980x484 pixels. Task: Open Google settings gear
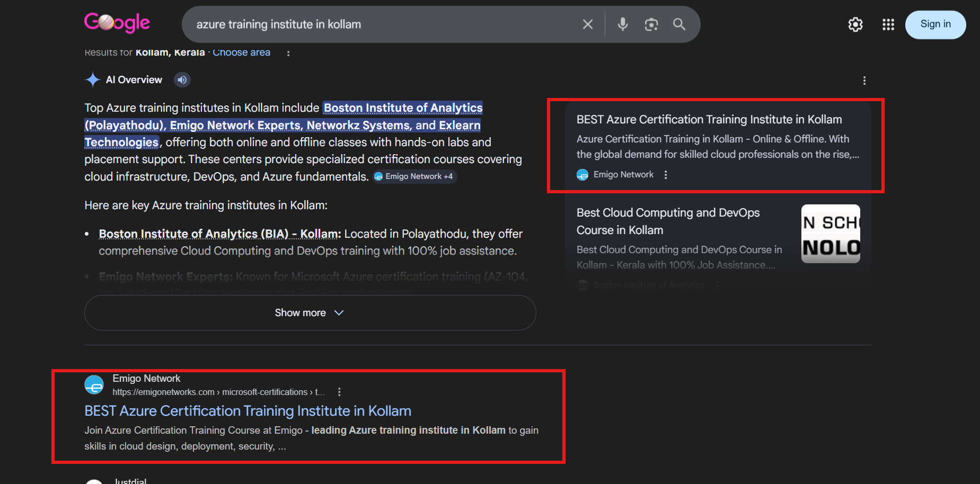pos(855,24)
